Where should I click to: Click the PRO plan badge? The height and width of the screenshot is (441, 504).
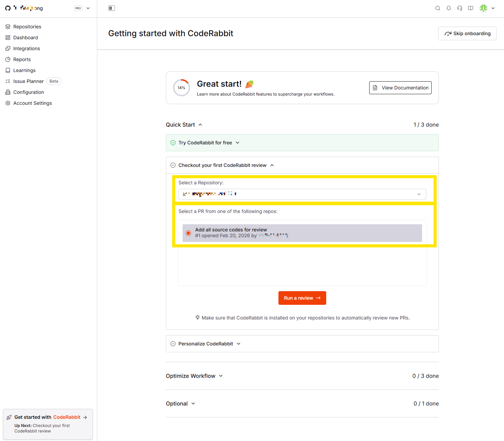(x=78, y=8)
